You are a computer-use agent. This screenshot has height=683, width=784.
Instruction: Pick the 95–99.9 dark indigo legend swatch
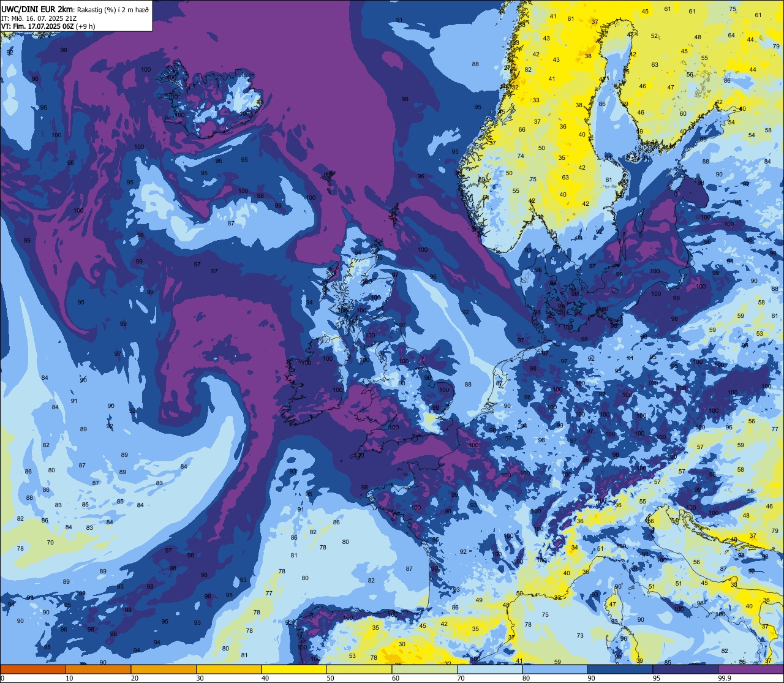click(x=685, y=669)
